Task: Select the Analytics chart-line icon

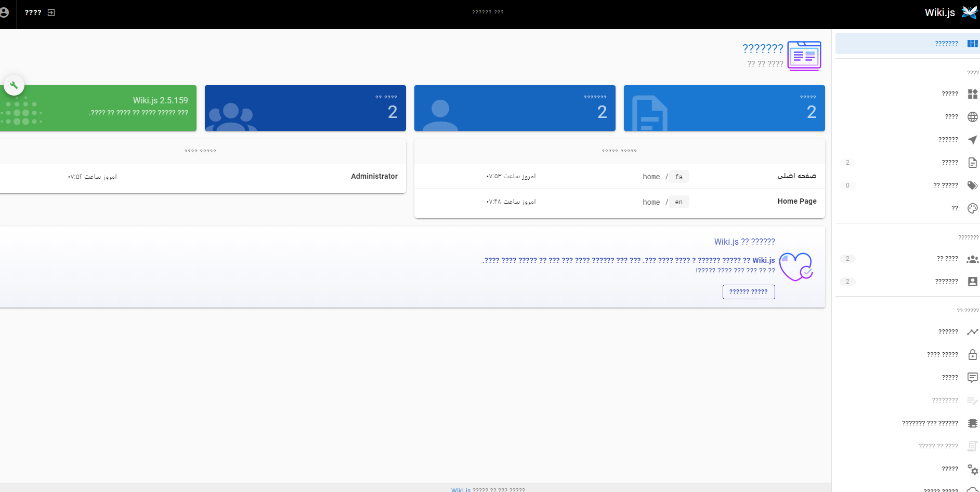Action: click(x=972, y=332)
